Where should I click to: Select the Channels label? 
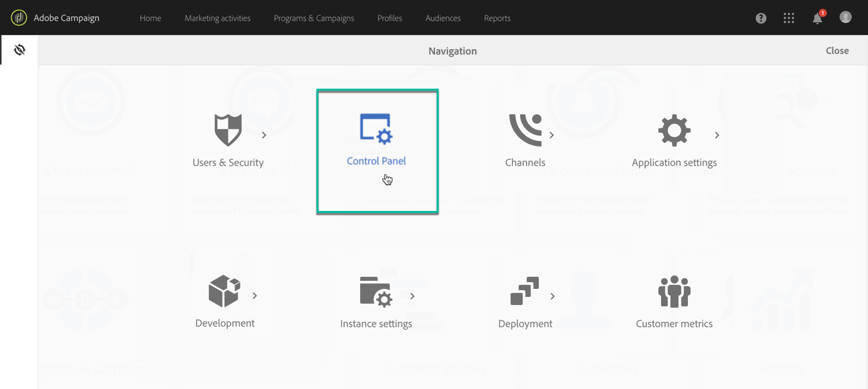tap(525, 163)
